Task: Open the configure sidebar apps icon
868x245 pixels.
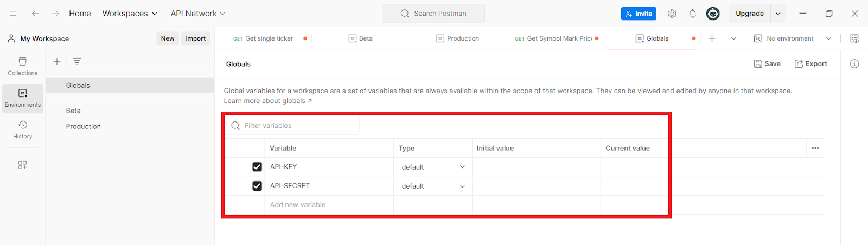Action: click(22, 165)
